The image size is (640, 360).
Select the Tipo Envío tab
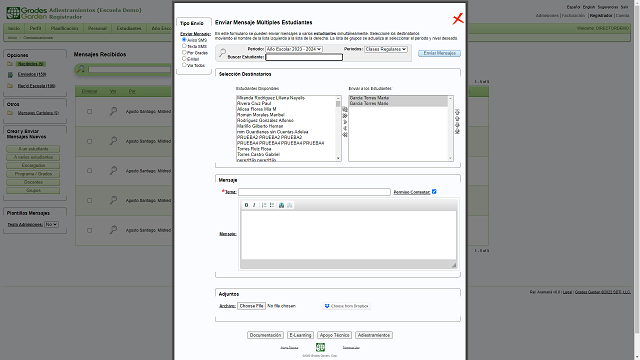click(x=193, y=23)
